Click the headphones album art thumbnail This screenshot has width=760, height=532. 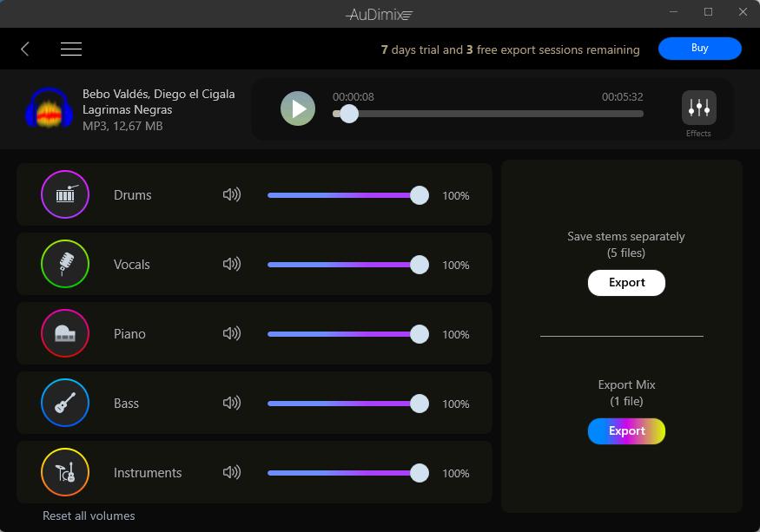[x=49, y=108]
